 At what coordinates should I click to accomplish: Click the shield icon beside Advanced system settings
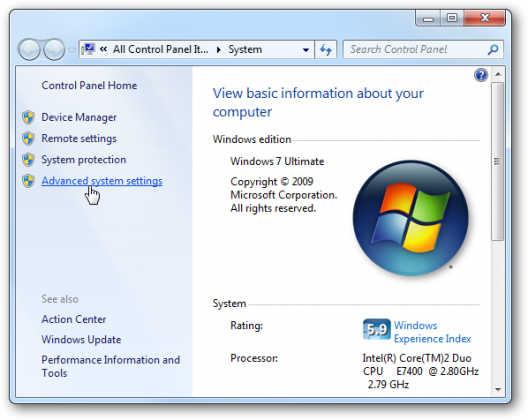[29, 181]
